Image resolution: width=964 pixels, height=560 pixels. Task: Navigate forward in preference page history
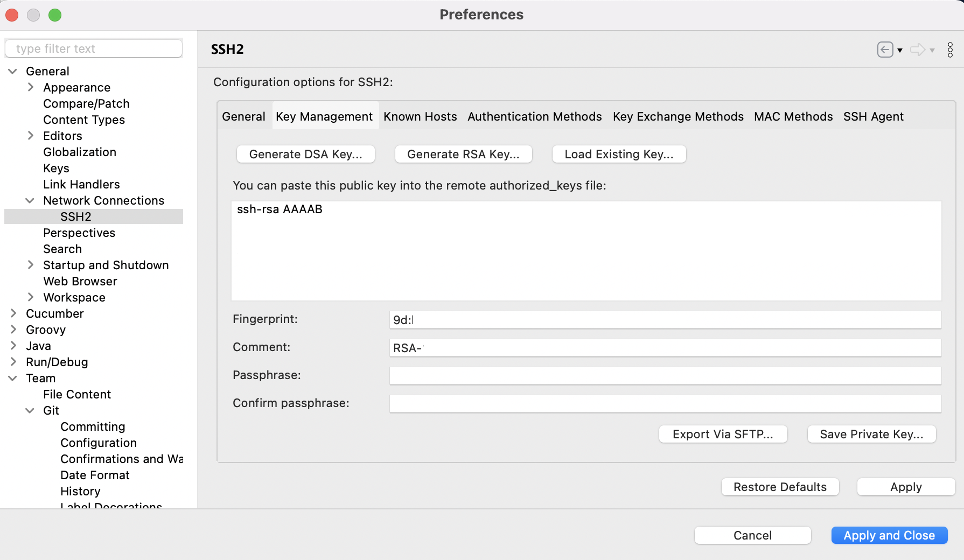pyautogui.click(x=917, y=50)
